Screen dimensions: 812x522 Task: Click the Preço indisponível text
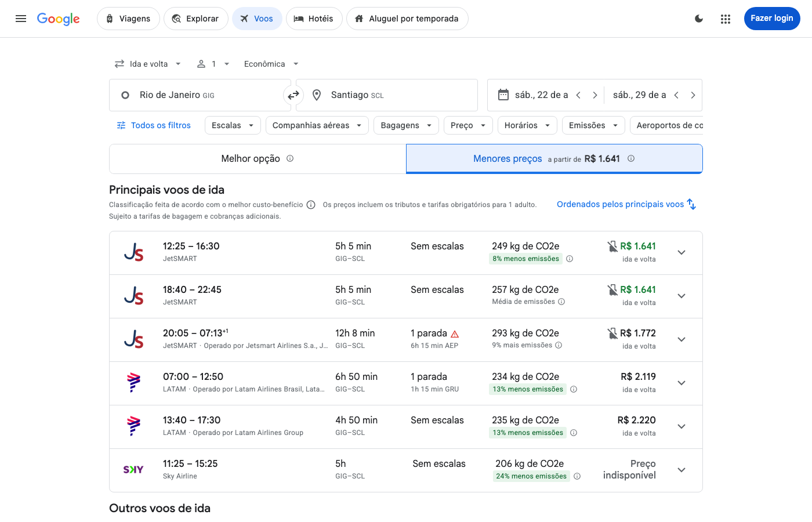click(x=629, y=470)
